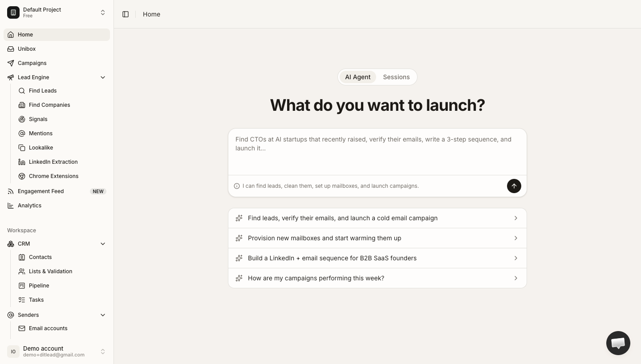Click the Senders at-sign icon

coord(11,315)
